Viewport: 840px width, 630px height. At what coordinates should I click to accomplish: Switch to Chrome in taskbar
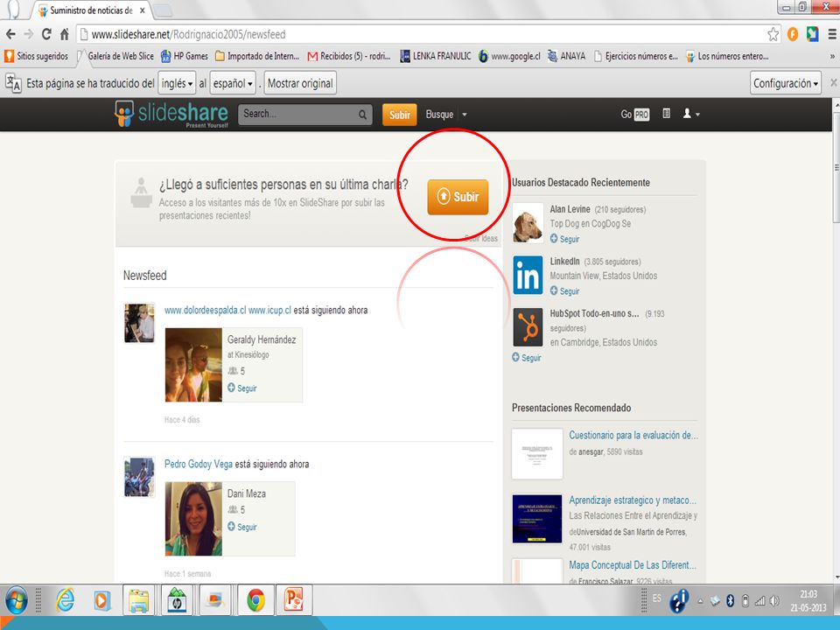tap(255, 600)
